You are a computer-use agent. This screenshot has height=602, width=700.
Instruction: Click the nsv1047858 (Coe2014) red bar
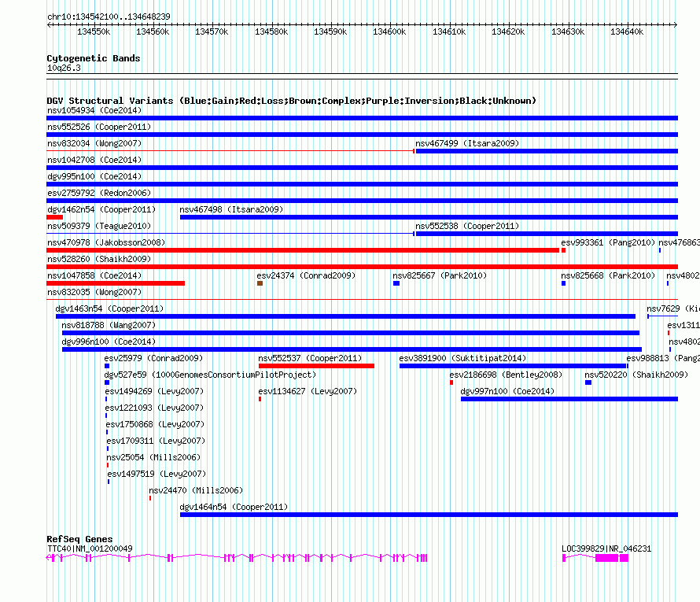[116, 283]
